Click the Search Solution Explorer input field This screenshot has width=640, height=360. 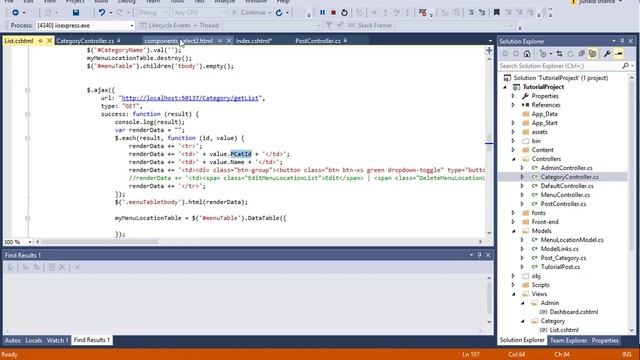coord(560,66)
